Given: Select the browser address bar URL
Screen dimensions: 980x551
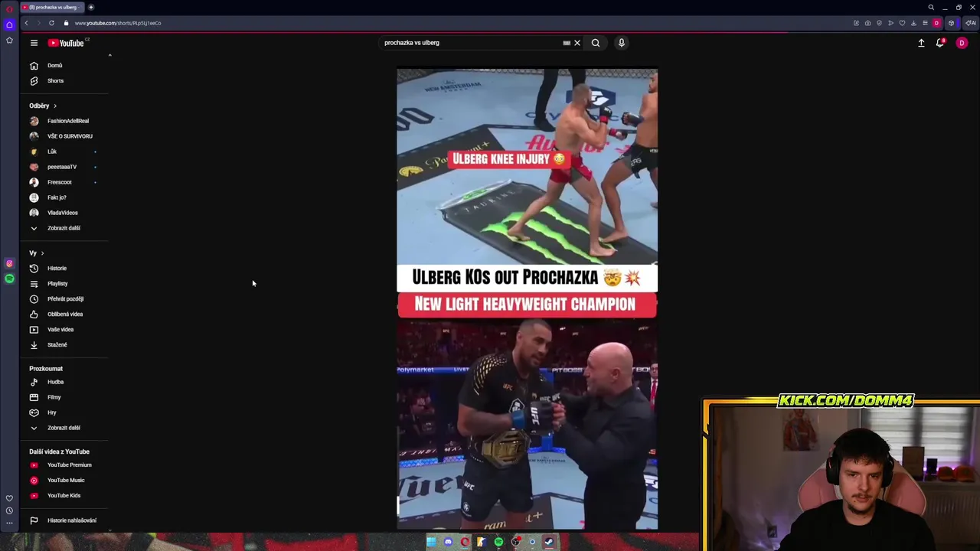Looking at the screenshot, I should 117,23.
